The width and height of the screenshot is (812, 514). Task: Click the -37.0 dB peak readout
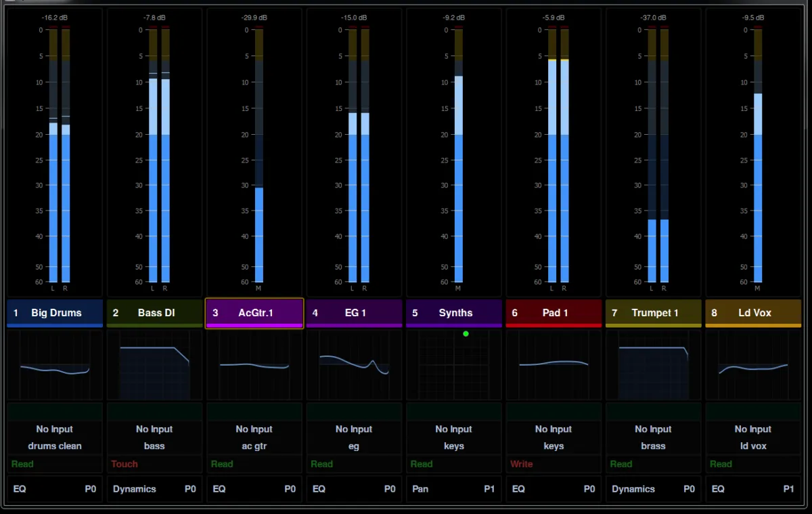tap(654, 17)
